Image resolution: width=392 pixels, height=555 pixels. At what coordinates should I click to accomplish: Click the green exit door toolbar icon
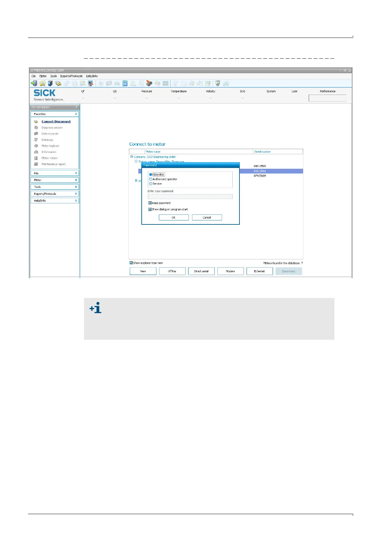click(34, 83)
